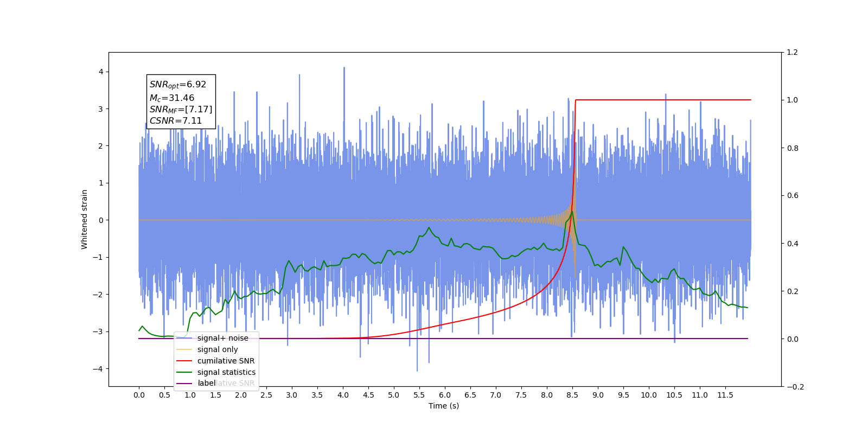Click the Mc=31.46 annotation text
Viewport: 868px width, 434px height.
tap(172, 98)
